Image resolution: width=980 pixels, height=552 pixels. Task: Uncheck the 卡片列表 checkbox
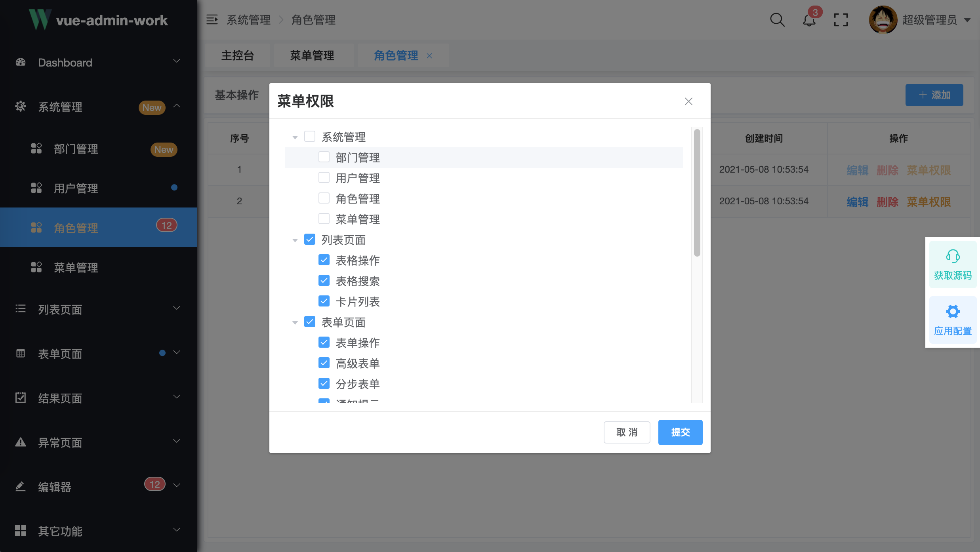[324, 301]
